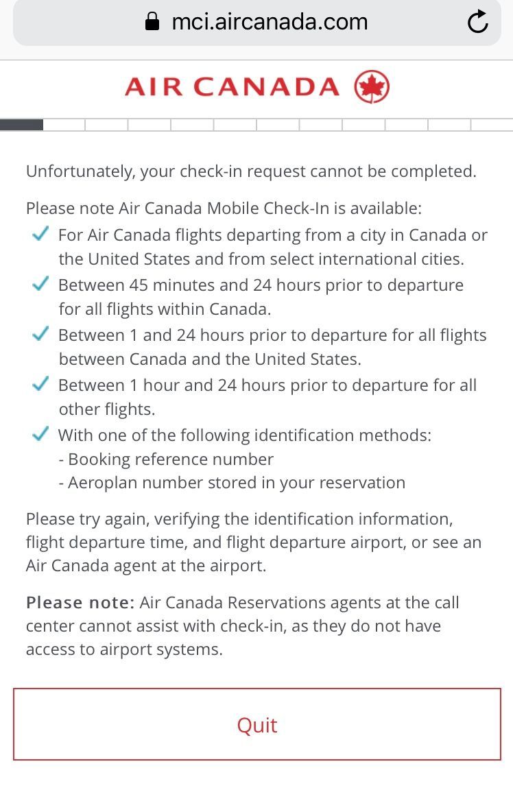Click the filled first progress bar segment
513x812 pixels.
[x=21, y=125]
